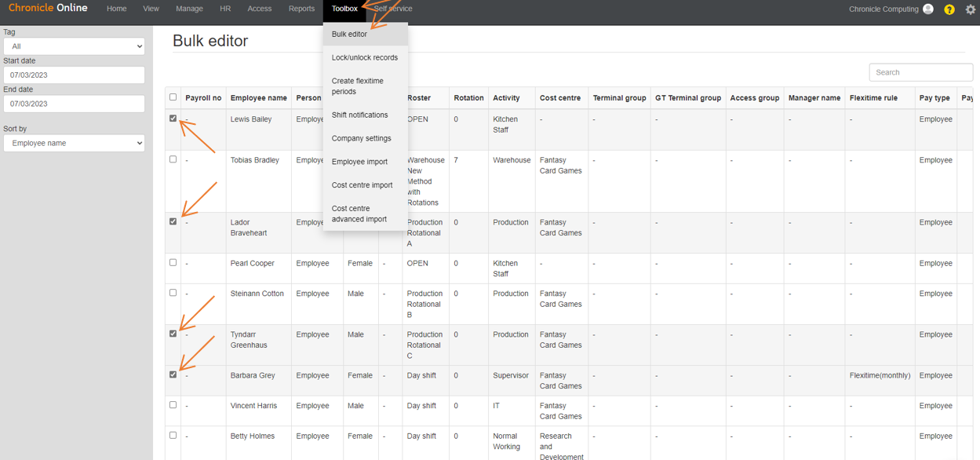
Task: Check the Tobias Bradley row checkbox
Action: coord(173,159)
